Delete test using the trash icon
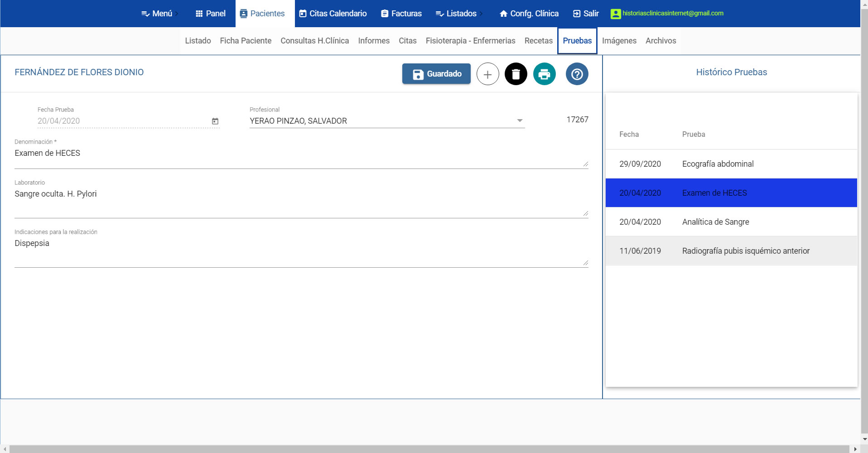Image resolution: width=868 pixels, height=453 pixels. point(516,74)
